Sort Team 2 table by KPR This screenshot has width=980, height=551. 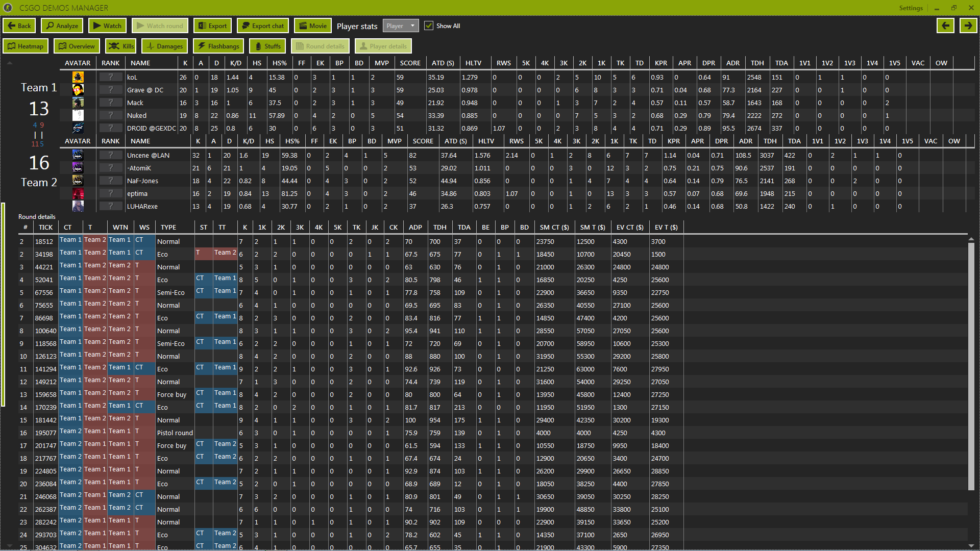pyautogui.click(x=673, y=141)
